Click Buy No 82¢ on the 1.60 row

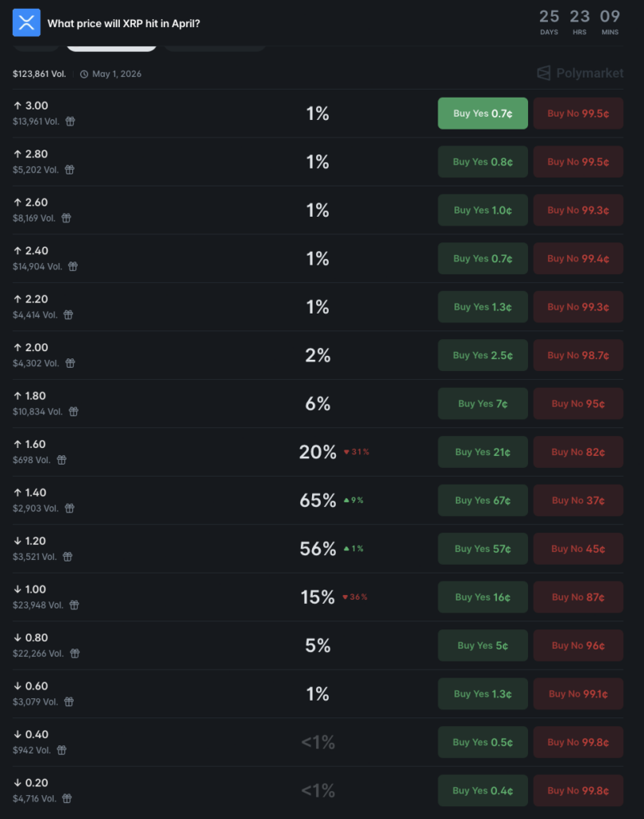click(578, 452)
